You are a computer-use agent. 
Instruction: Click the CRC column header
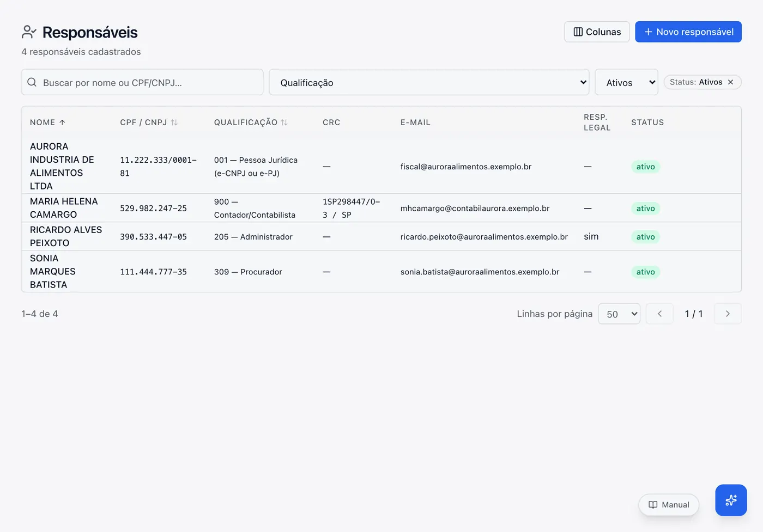(331, 123)
